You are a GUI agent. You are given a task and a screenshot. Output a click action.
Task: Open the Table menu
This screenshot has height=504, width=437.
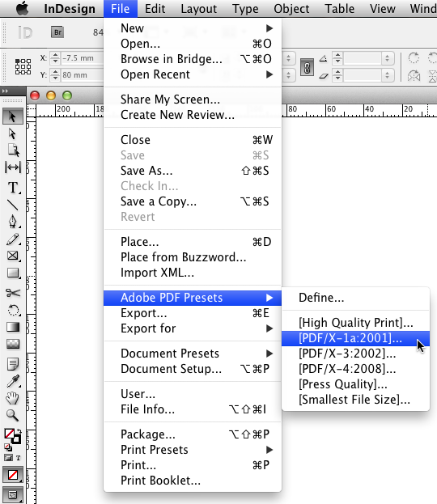[340, 9]
